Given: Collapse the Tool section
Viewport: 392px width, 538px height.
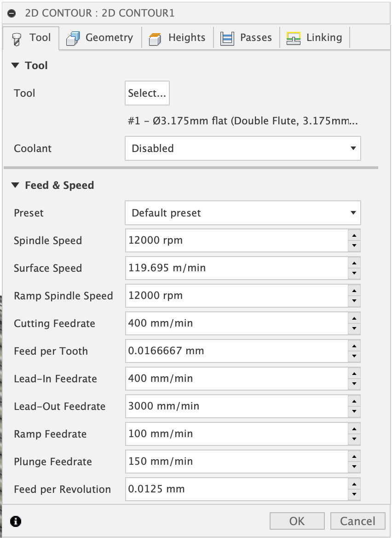Looking at the screenshot, I should coord(16,66).
